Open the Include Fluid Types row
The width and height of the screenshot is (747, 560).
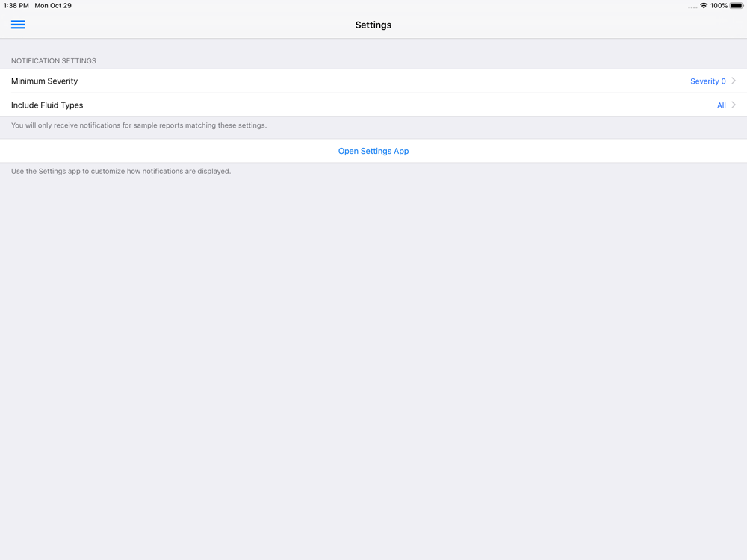tap(373, 105)
